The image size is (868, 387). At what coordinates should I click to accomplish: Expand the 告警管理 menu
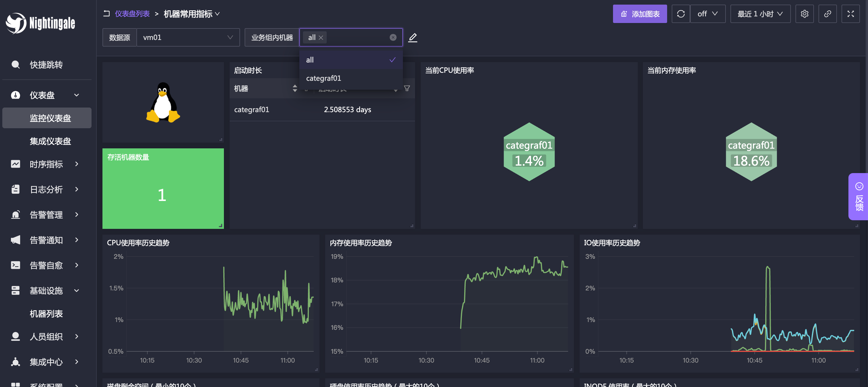tap(47, 215)
